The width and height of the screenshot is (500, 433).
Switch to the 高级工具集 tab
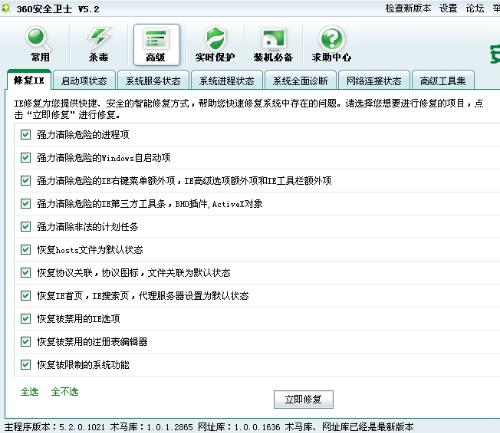(443, 81)
